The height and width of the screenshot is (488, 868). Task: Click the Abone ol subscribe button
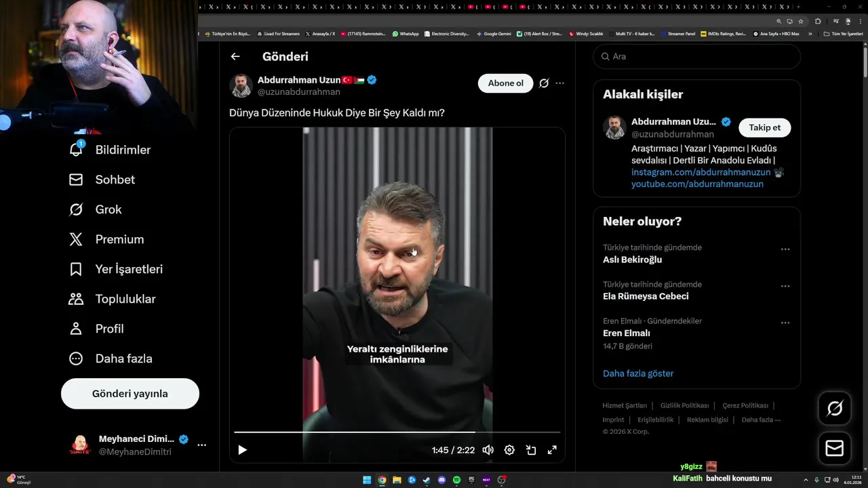coord(506,83)
